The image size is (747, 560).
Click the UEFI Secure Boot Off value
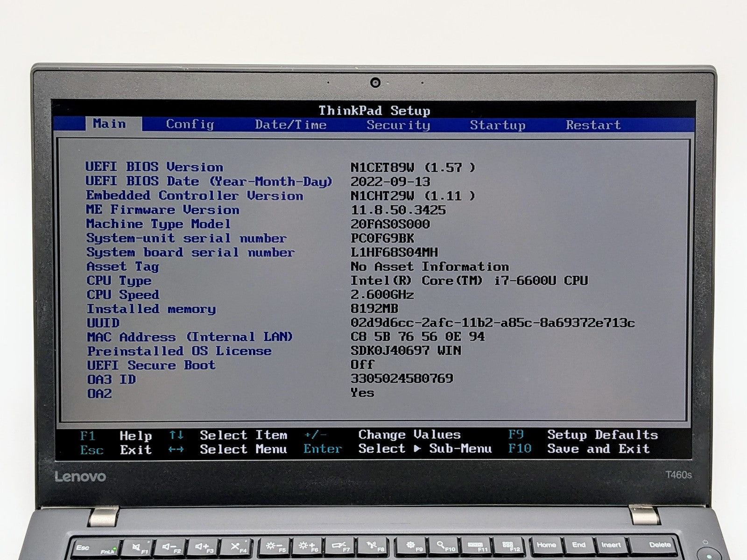click(362, 364)
